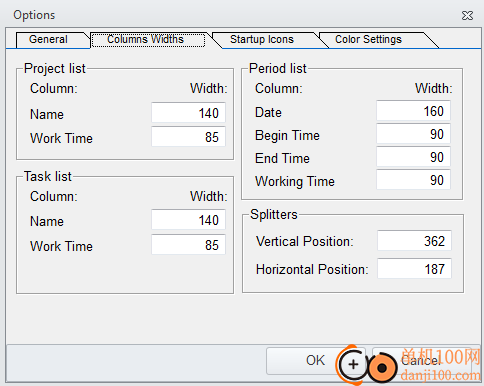Close the Options dialog window
484x386 pixels.
coord(467,15)
